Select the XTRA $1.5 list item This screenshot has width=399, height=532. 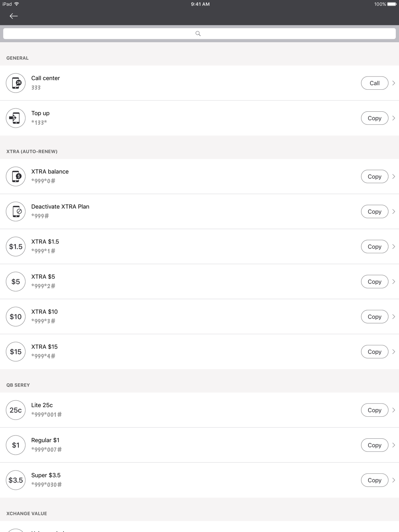180,246
